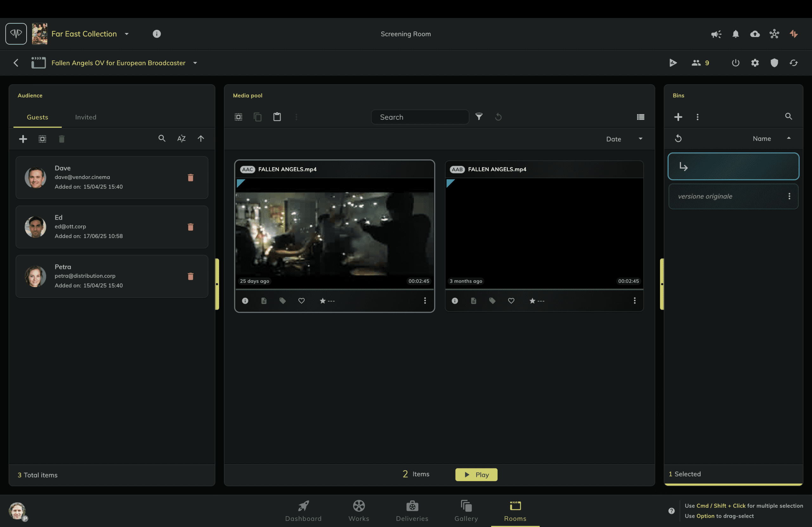This screenshot has height=527, width=812.
Task: Toggle the power switch for the room
Action: [x=735, y=63]
